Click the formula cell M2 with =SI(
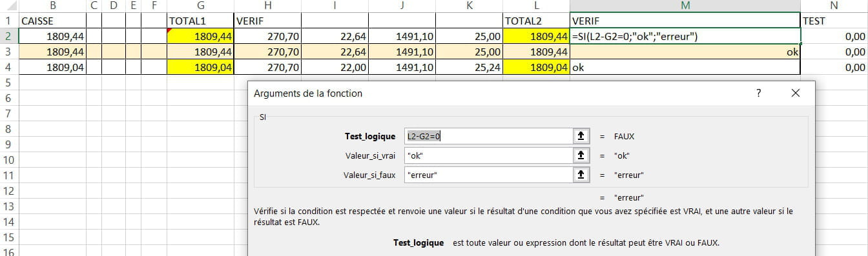Screen dimensions: 868x256 pyautogui.click(x=685, y=36)
